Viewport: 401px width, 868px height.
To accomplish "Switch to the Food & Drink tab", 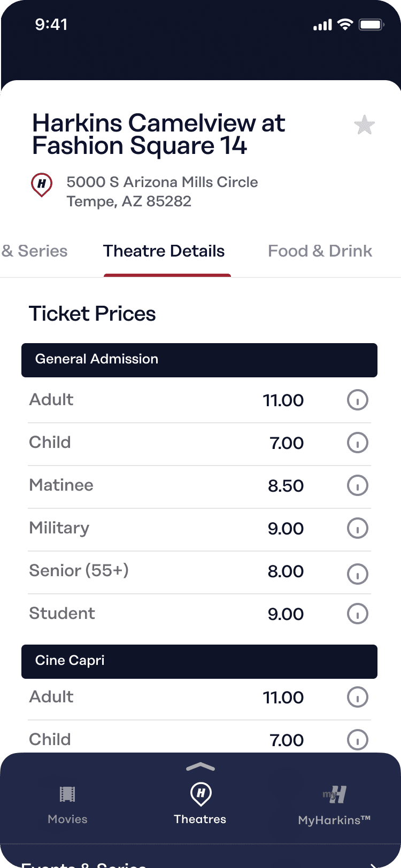I will (320, 251).
